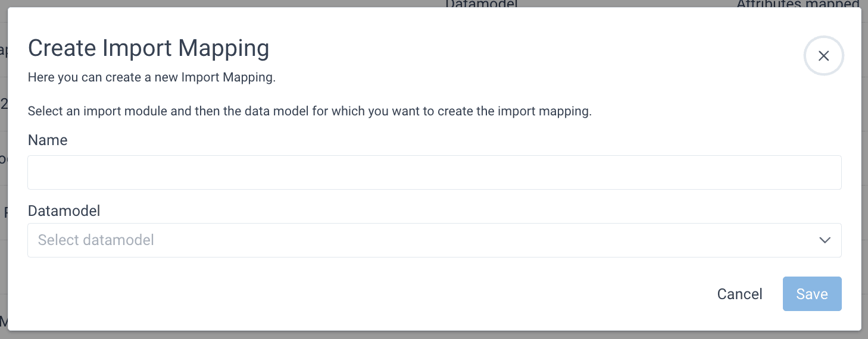Click the dimmed backdrop below the dialog
The height and width of the screenshot is (339, 868).
[434, 335]
